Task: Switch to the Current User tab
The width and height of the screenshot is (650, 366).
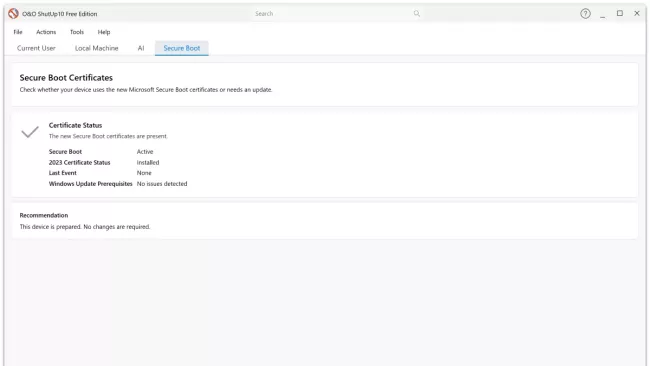Action: point(36,48)
